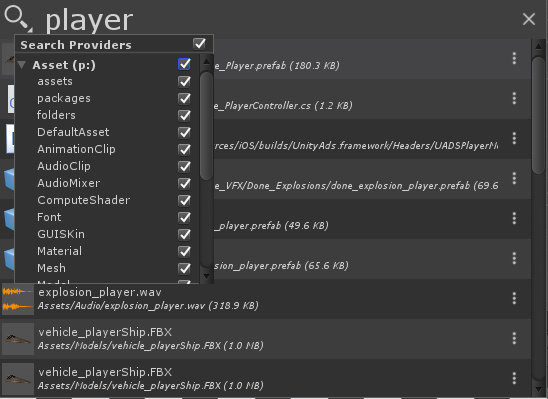Uncheck the Mesh filter
548x399 pixels.
pos(184,269)
